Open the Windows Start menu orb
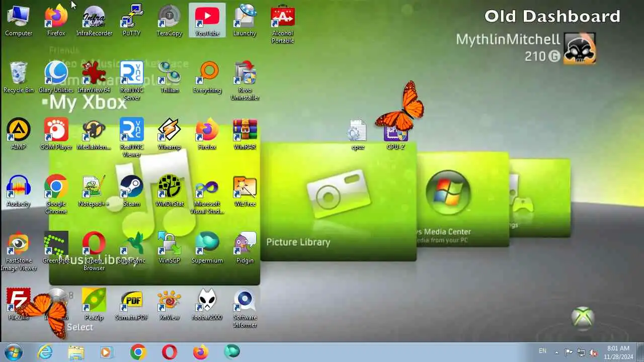Viewport: 644px width, 362px height. point(14,352)
